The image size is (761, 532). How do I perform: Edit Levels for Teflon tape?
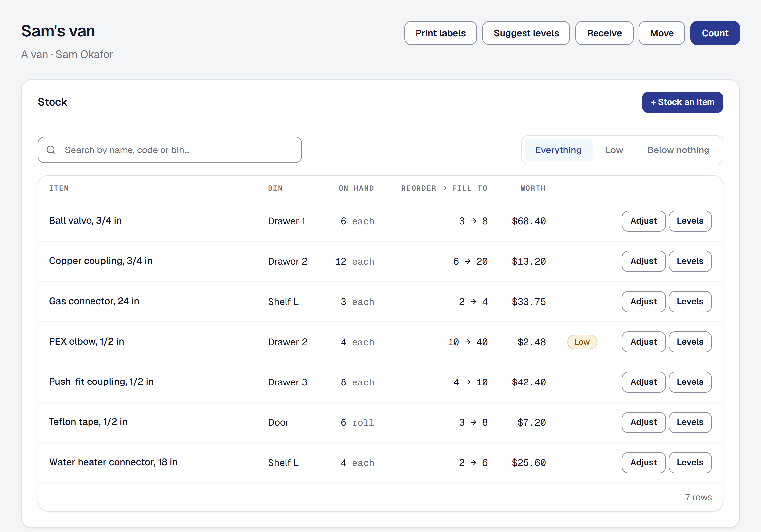(690, 422)
